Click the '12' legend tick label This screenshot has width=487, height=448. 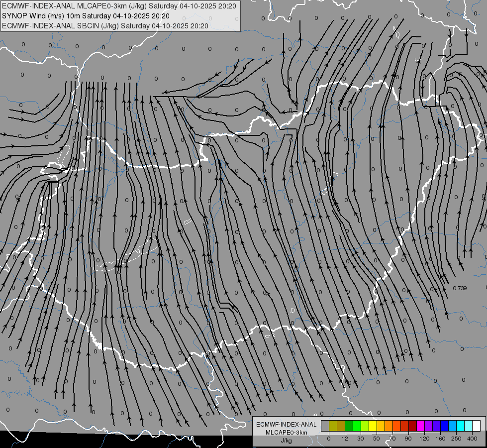pyautogui.click(x=344, y=439)
